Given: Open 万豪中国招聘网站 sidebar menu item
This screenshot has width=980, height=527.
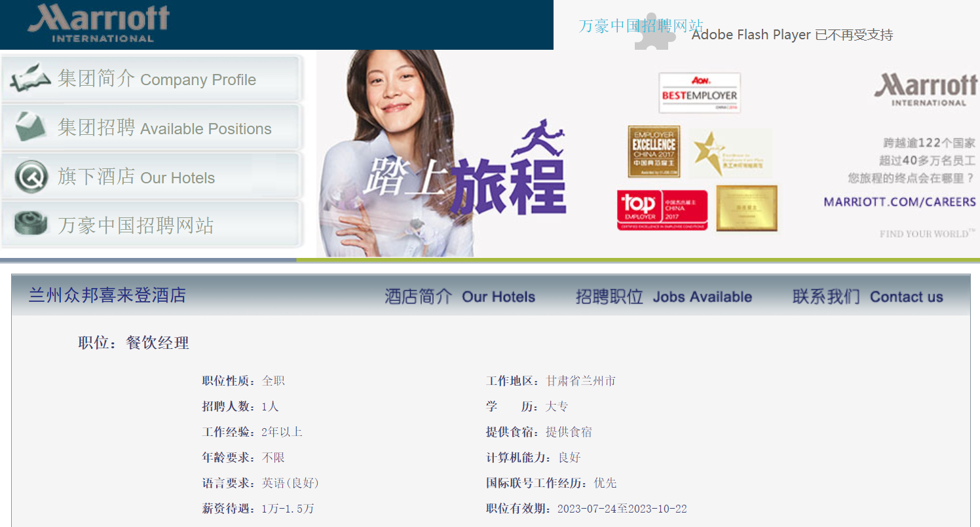Looking at the screenshot, I should point(152,225).
